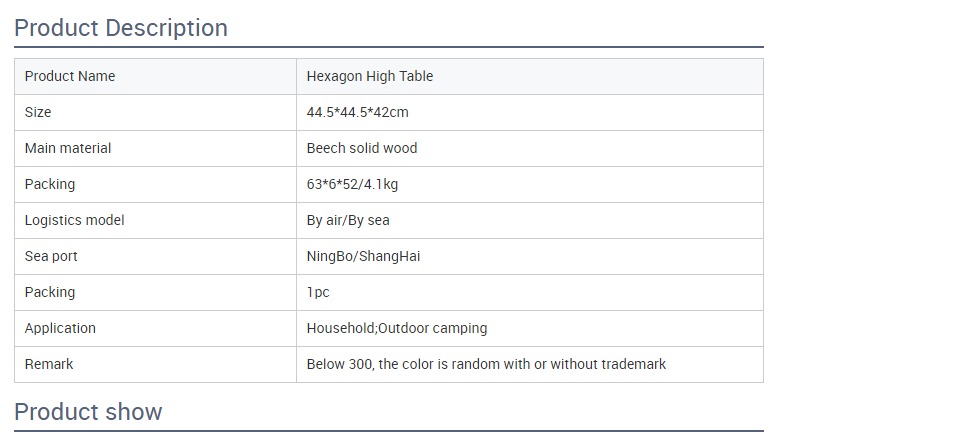The image size is (956, 440).
Task: Click the Below 300 remark text
Action: point(486,364)
